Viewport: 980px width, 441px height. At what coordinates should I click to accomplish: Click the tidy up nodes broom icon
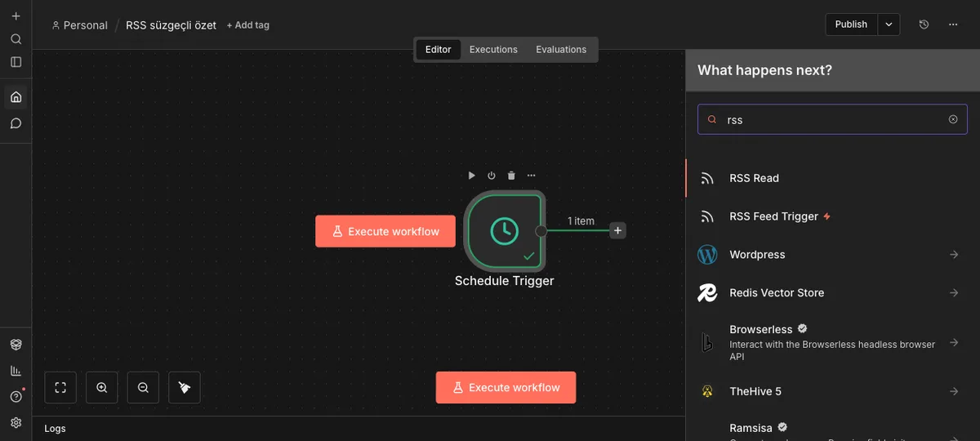185,388
